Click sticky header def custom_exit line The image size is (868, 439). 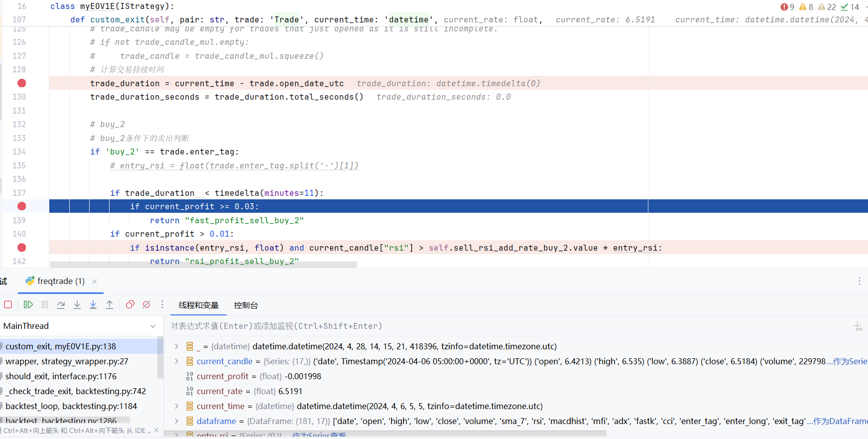point(306,19)
